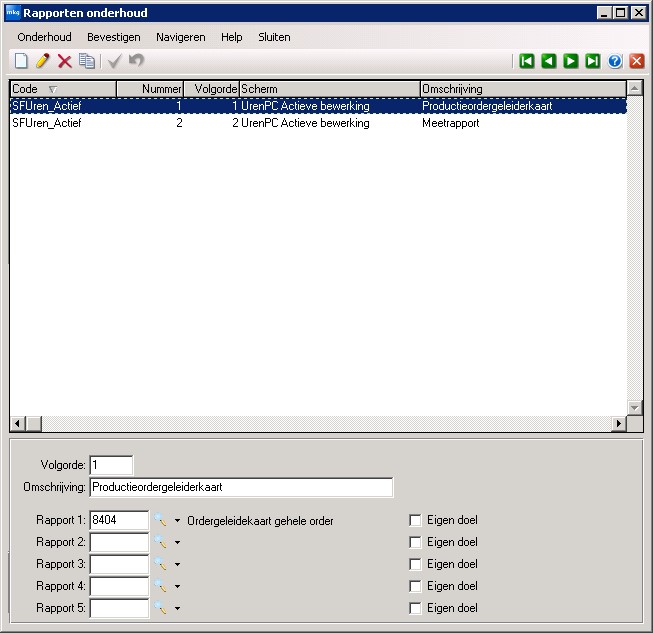Enable Eigen doel for Rapport 5

415,608
